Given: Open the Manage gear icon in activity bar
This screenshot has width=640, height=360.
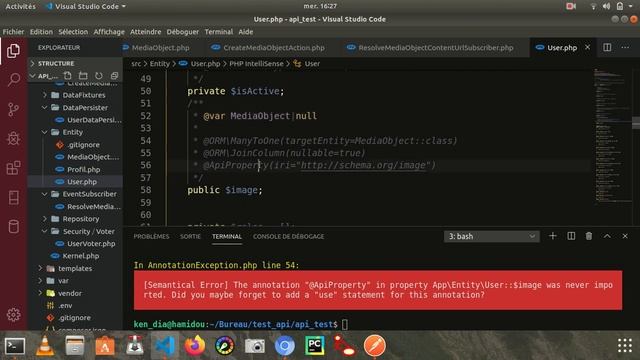Looking at the screenshot, I should pos(13,315).
